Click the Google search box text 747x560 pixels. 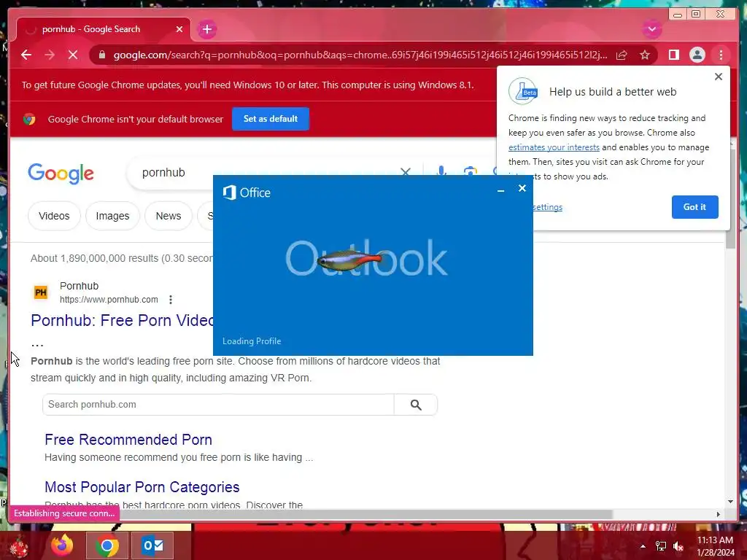click(163, 172)
